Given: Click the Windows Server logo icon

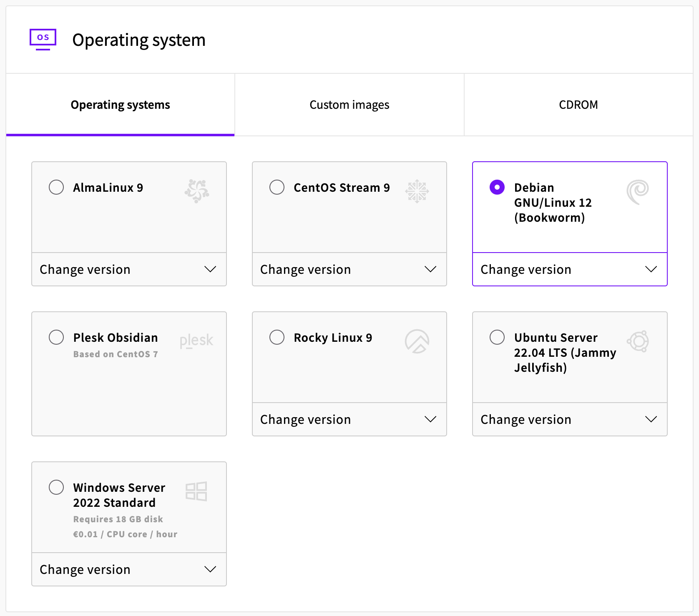Looking at the screenshot, I should [x=196, y=491].
